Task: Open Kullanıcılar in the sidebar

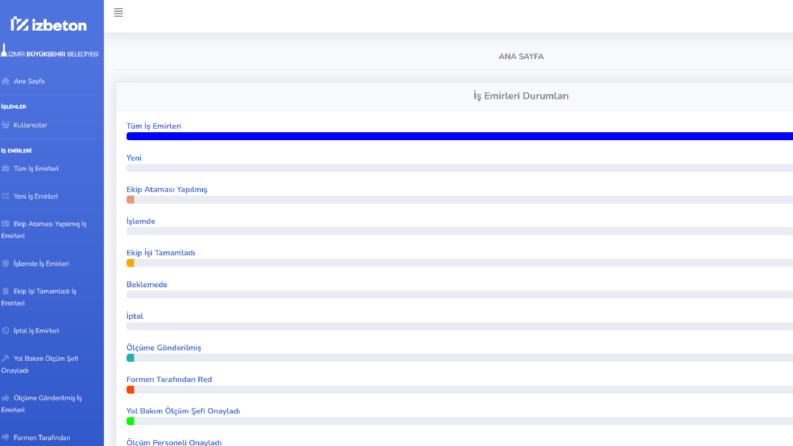Action: 30,125
